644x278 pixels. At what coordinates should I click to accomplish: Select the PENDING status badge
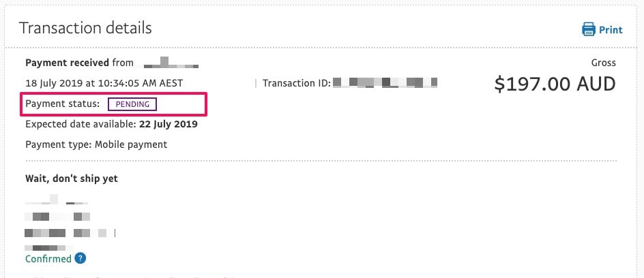[x=132, y=104]
